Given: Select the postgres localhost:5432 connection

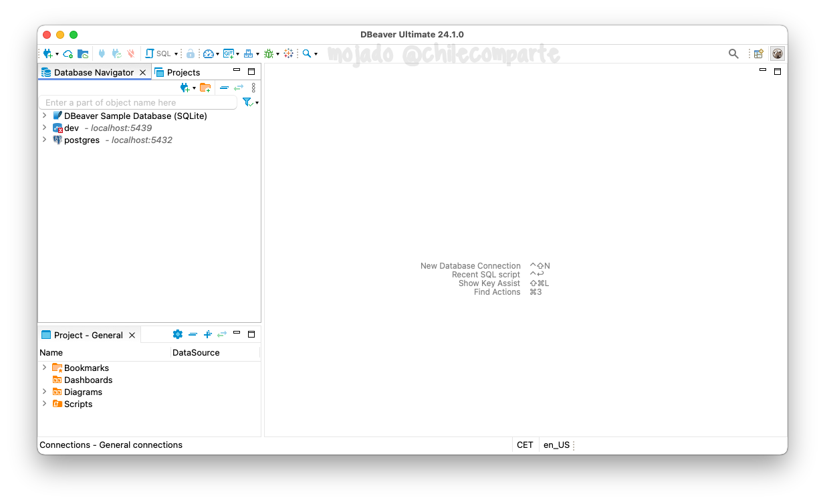Looking at the screenshot, I should pyautogui.click(x=112, y=140).
